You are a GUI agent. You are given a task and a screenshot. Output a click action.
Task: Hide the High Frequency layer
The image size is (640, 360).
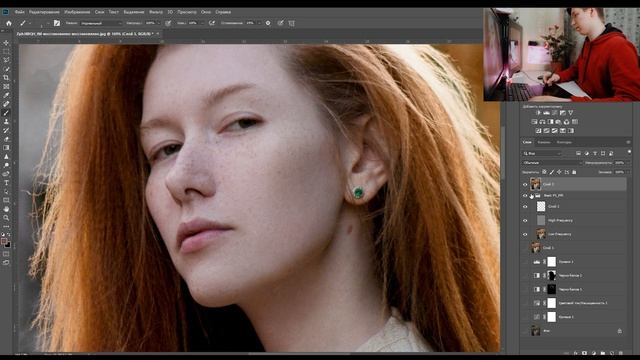click(525, 220)
